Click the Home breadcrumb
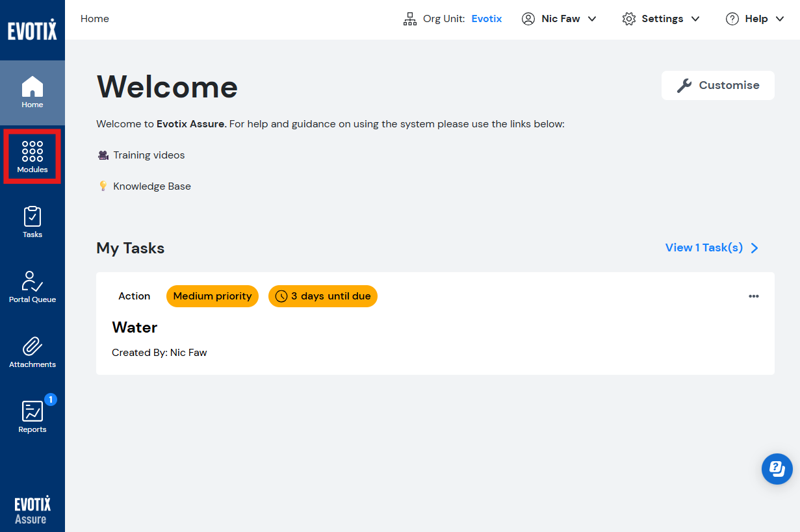This screenshot has width=800, height=532. [x=95, y=19]
